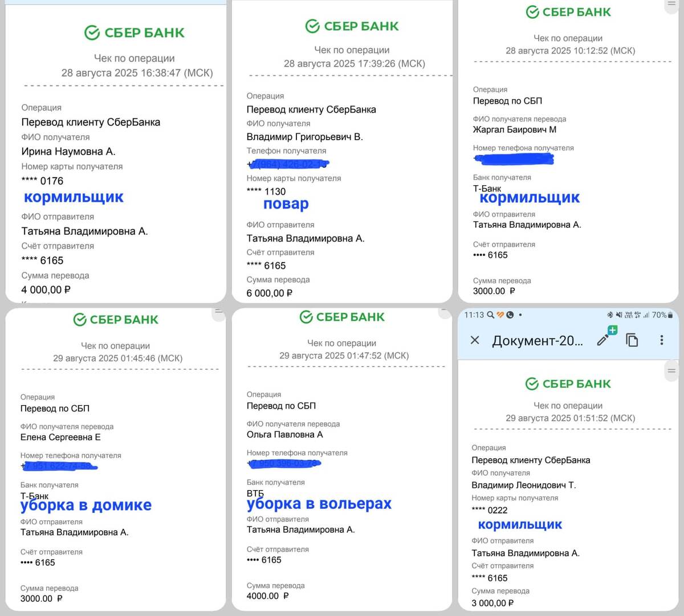684x616 pixels.
Task: Select recipient Ольга Павловна А
Action: point(284,435)
